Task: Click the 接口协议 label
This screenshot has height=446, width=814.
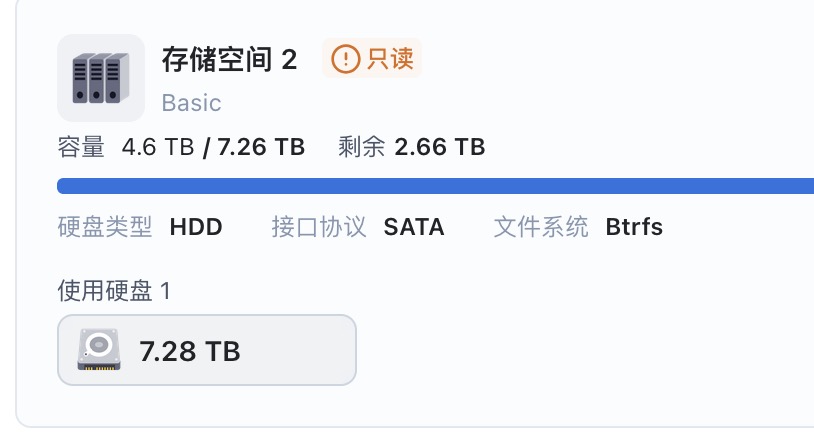Action: click(319, 227)
